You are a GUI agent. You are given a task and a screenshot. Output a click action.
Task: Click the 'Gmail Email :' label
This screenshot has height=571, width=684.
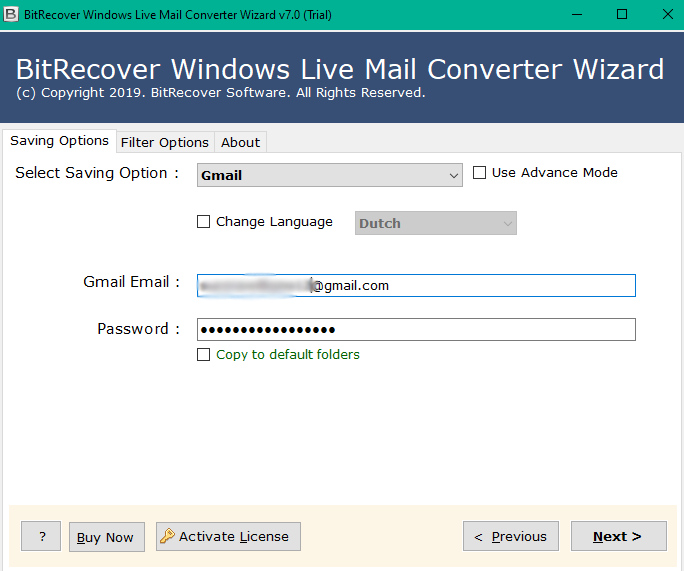[x=131, y=282]
